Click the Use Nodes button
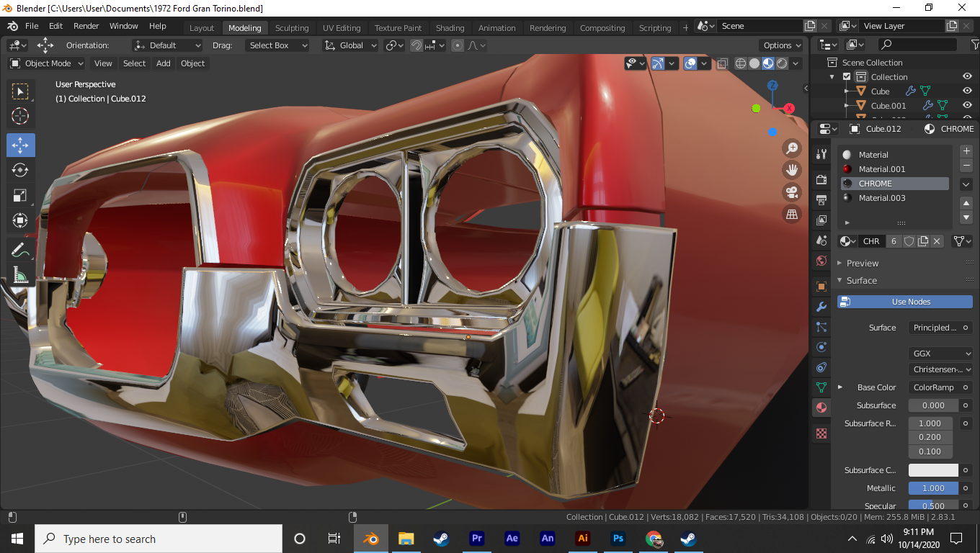 905,302
